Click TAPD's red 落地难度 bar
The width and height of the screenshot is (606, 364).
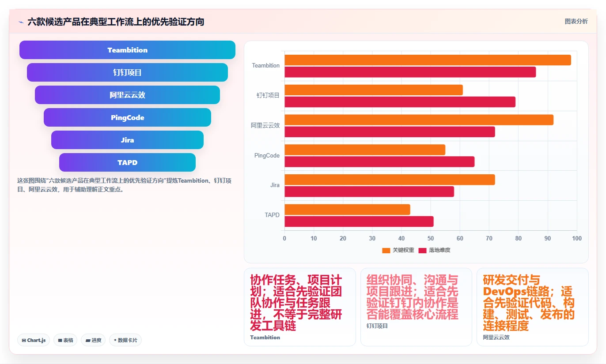coord(359,221)
